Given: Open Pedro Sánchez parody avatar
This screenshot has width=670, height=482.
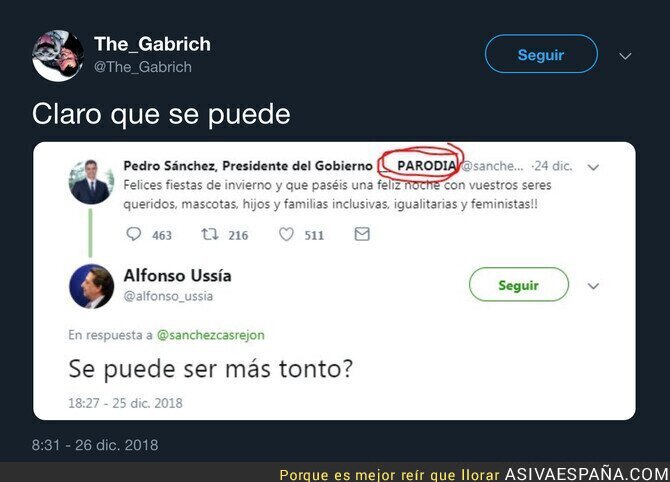Looking at the screenshot, I should pyautogui.click(x=91, y=182).
